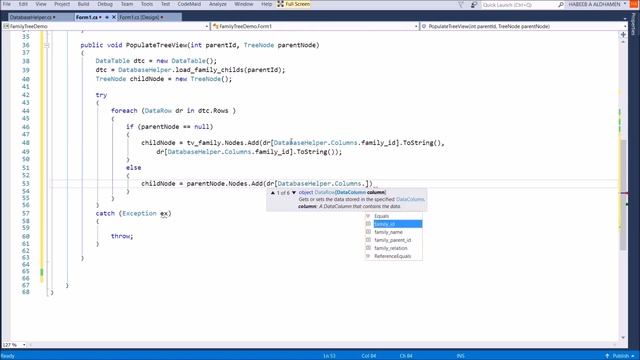Click the vertical scrollbar thumb
Viewport: 640px width, 360px height.
(623, 195)
